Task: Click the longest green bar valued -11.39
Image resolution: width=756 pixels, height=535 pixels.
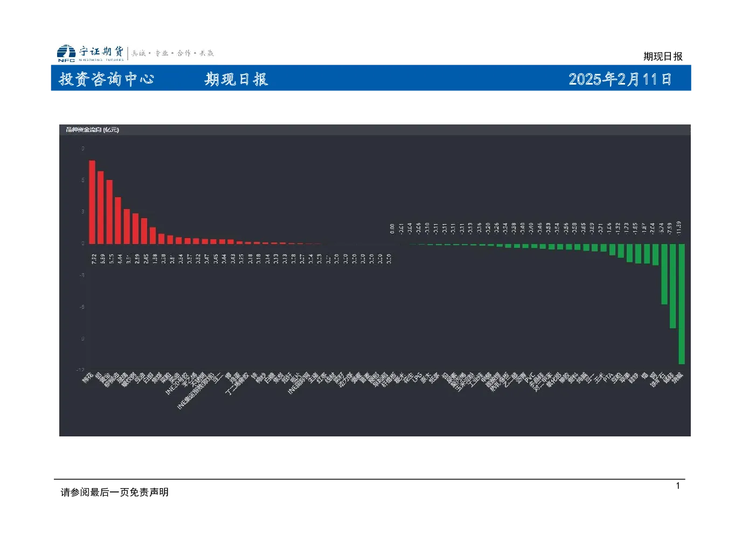Action: tap(682, 304)
